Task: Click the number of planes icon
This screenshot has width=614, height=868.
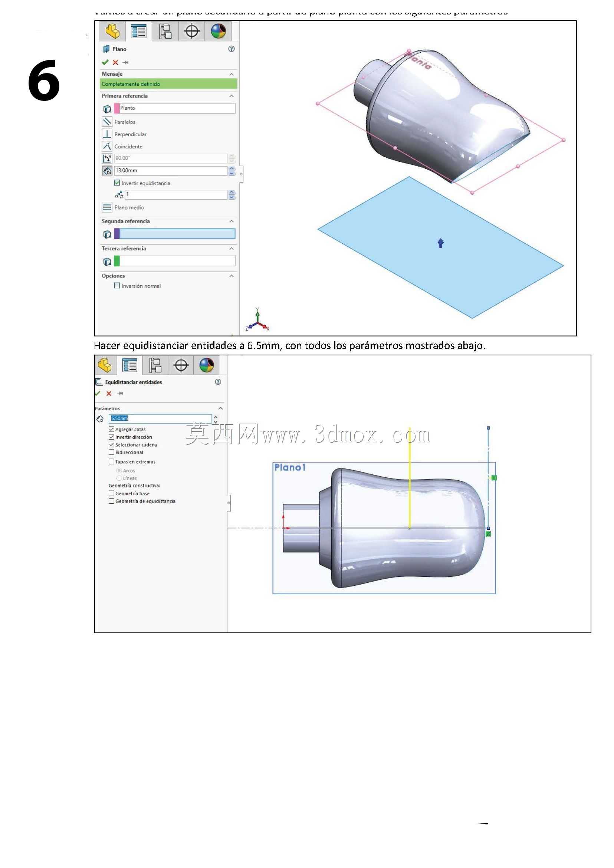Action: 119,195
